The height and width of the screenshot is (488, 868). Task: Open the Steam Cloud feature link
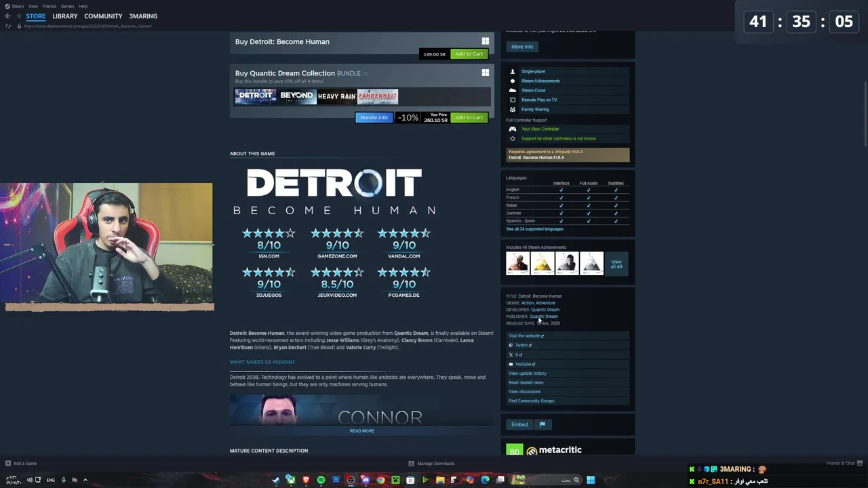point(533,90)
